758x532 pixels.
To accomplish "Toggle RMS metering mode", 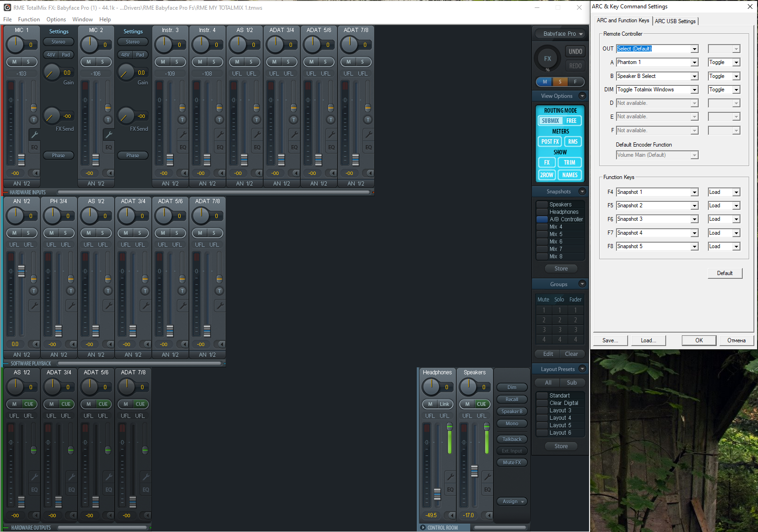I will tap(573, 141).
